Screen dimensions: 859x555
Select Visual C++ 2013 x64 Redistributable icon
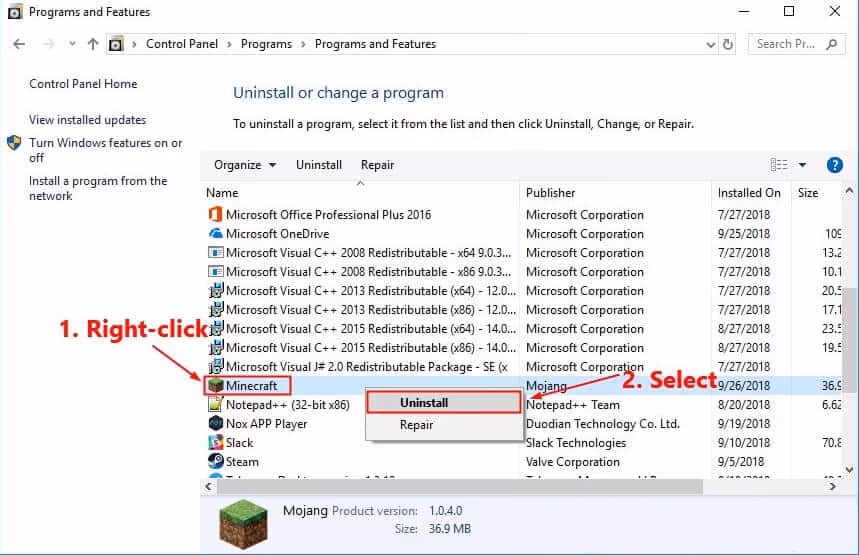click(216, 290)
